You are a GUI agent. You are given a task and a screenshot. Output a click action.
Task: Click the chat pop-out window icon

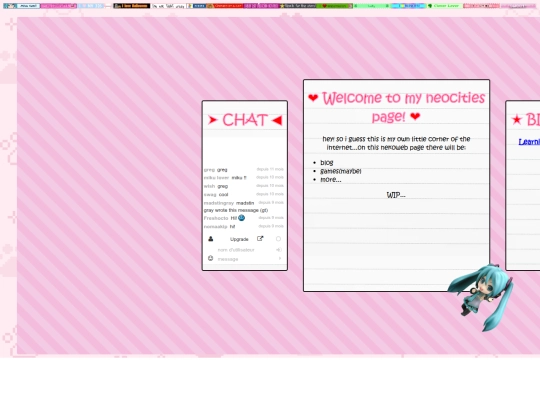coord(260,239)
